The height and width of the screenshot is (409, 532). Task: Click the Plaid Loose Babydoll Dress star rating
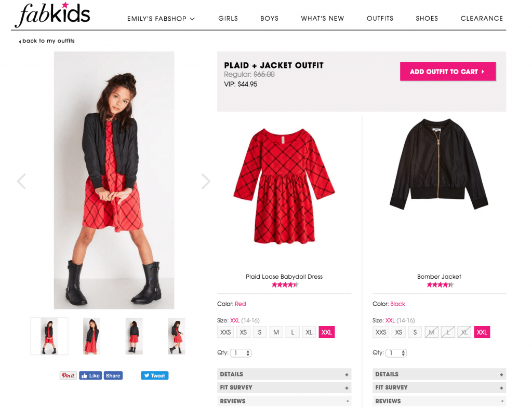[x=285, y=284]
